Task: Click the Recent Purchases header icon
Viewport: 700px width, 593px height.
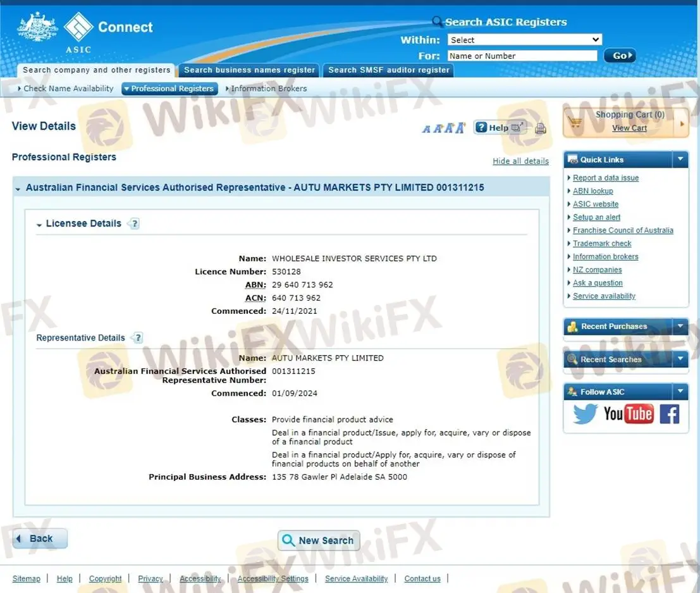Action: (572, 327)
